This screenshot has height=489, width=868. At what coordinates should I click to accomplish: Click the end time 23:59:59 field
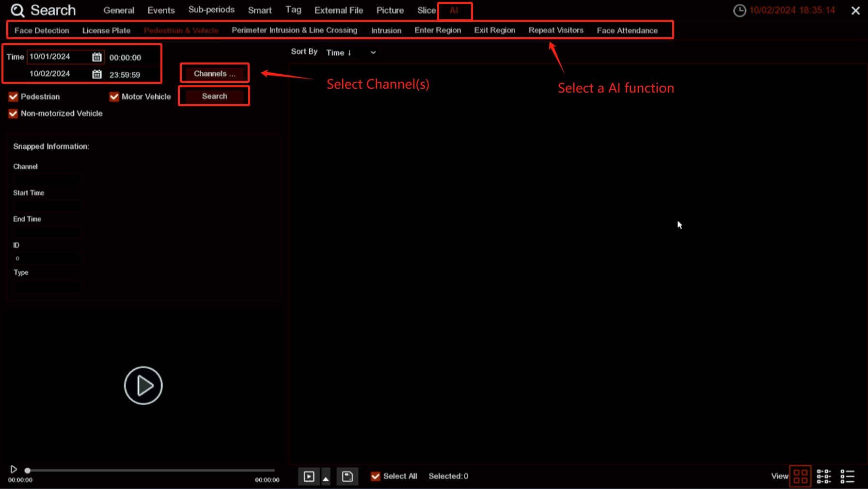125,75
